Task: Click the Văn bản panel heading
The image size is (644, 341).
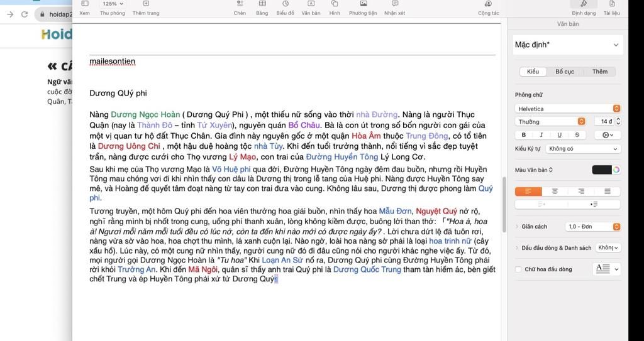Action: coord(568,24)
